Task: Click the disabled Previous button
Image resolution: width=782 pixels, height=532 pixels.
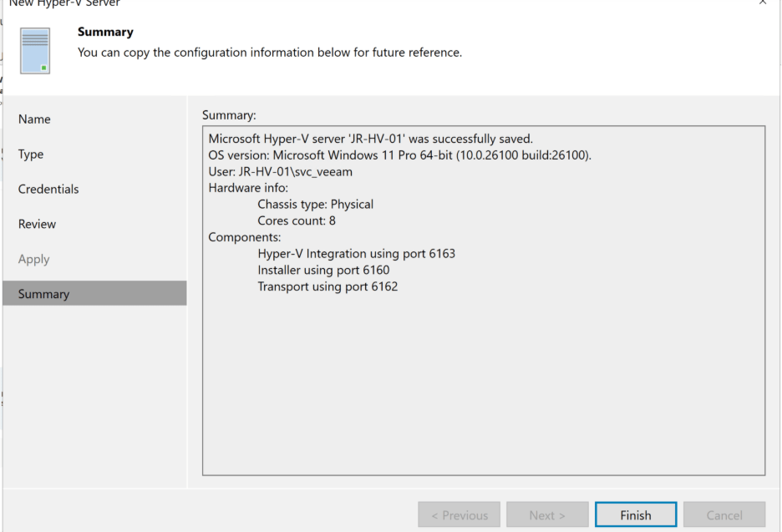Action: [459, 515]
